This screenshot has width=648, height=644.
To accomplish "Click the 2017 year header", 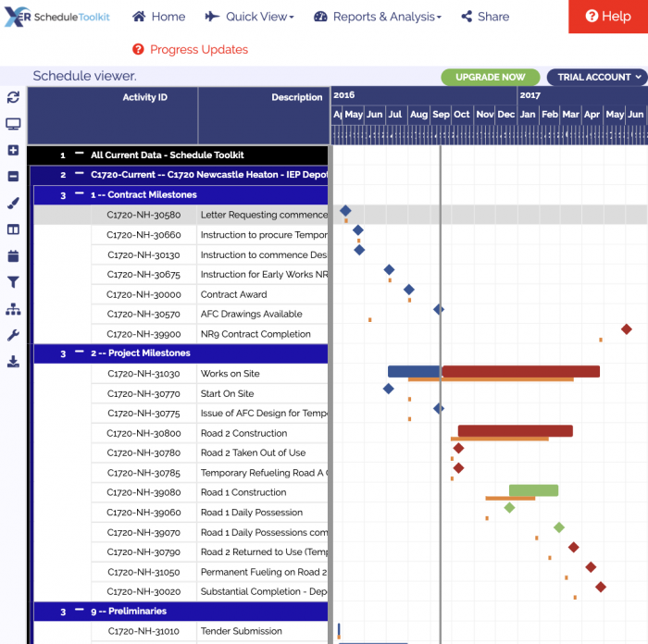I will pos(530,95).
